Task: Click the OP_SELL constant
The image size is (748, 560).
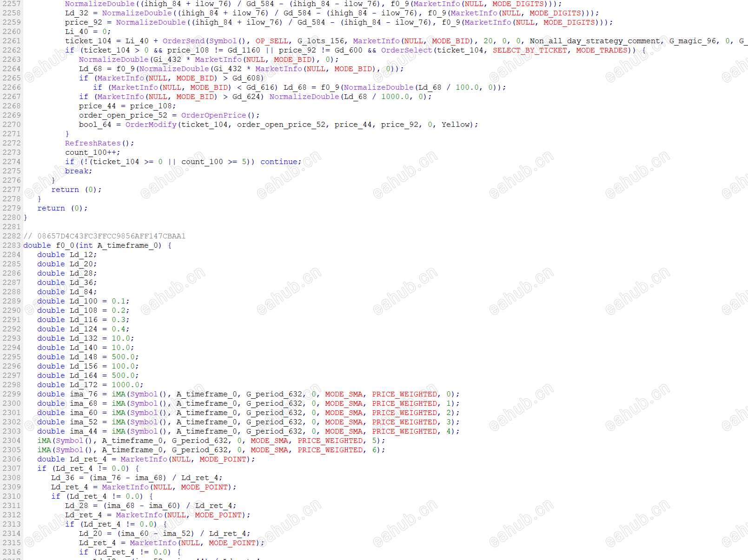Action: tap(272, 41)
